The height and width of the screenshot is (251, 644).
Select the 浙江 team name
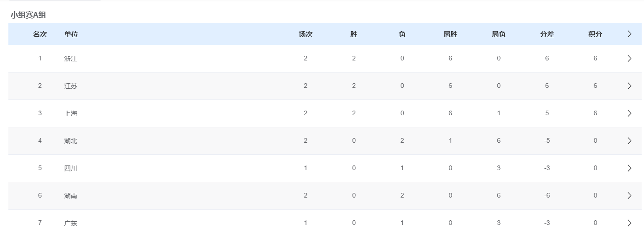click(x=71, y=59)
